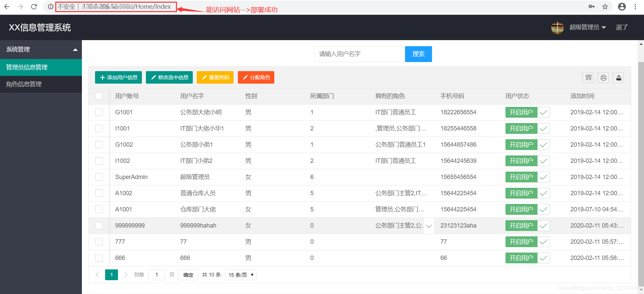Check the box for user G1002
The image size is (644, 294).
pyautogui.click(x=99, y=145)
